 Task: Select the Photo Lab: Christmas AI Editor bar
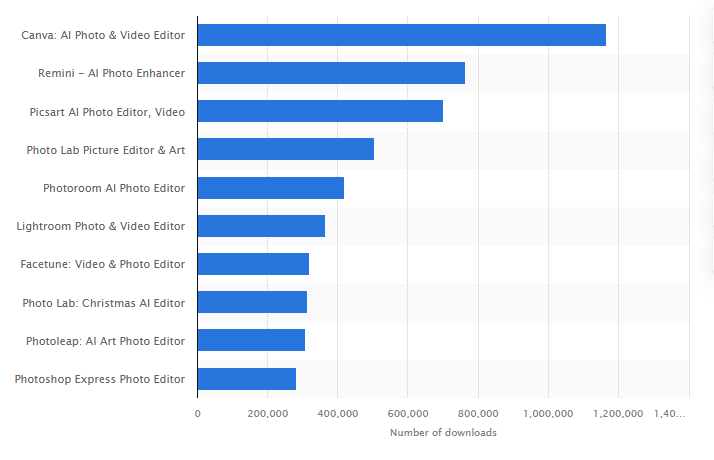pyautogui.click(x=252, y=302)
